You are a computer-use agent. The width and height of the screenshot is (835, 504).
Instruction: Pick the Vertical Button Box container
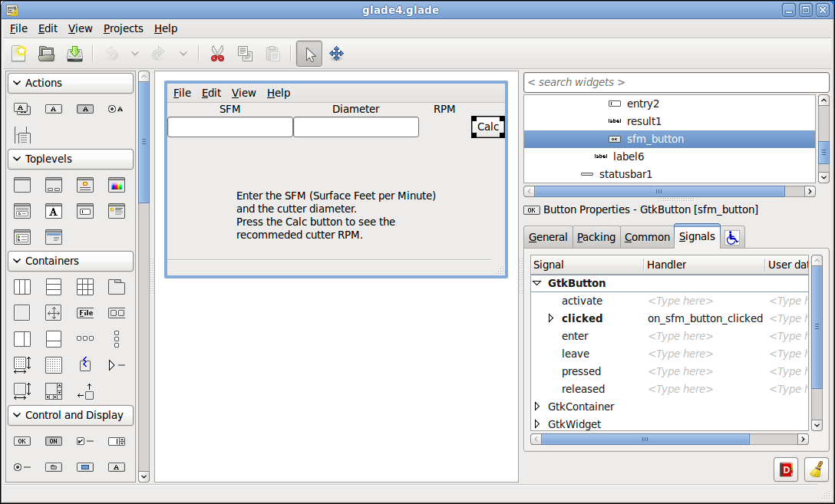(x=117, y=339)
